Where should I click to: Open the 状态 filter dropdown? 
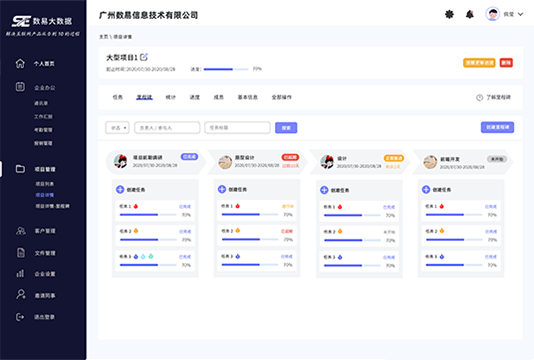click(x=117, y=128)
